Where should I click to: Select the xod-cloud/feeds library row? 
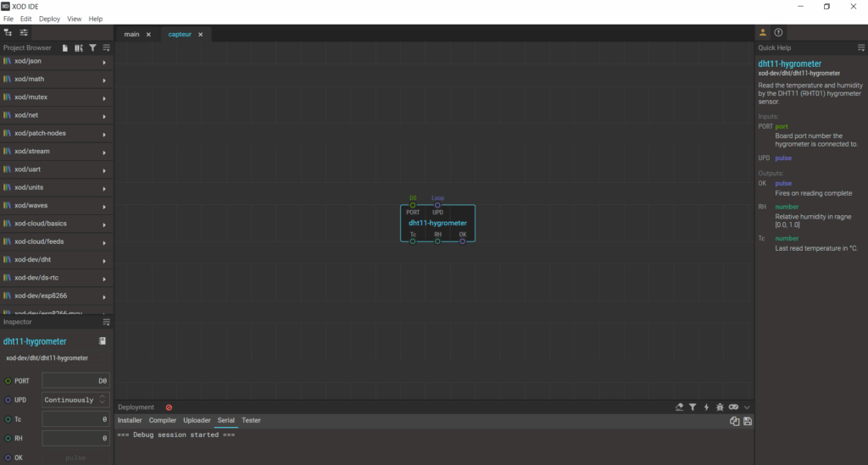pyautogui.click(x=57, y=242)
